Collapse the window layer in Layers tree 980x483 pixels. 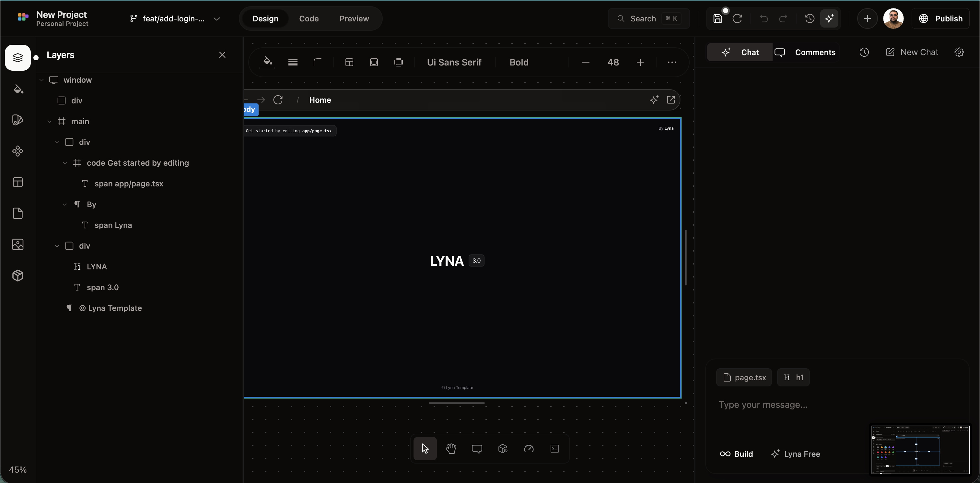(x=42, y=80)
